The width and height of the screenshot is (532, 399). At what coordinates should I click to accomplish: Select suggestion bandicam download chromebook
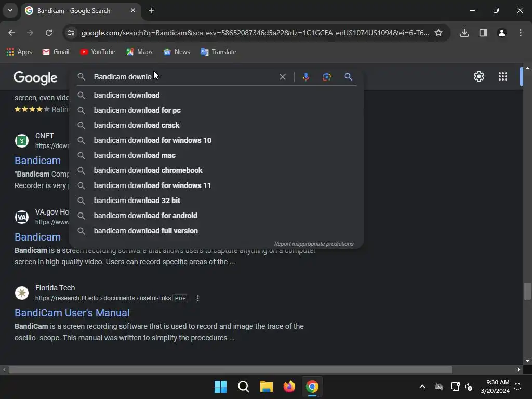click(x=216, y=170)
